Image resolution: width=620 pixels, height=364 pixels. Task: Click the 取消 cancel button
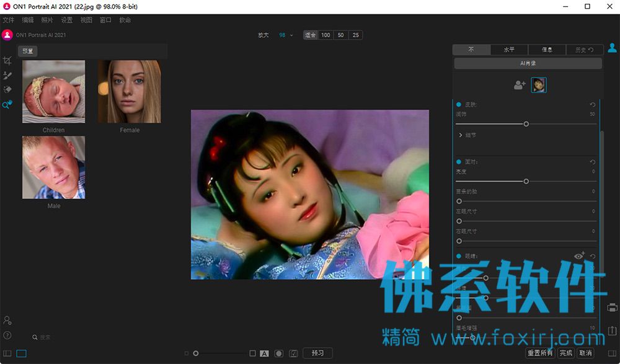point(586,353)
